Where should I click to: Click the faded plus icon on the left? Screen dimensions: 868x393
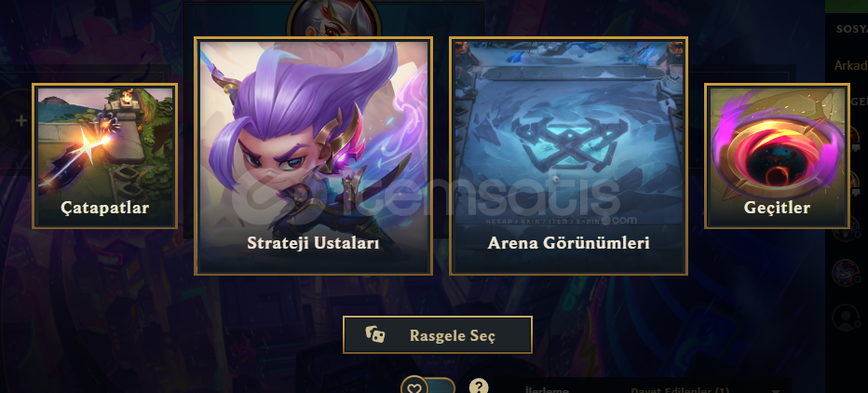click(x=21, y=121)
